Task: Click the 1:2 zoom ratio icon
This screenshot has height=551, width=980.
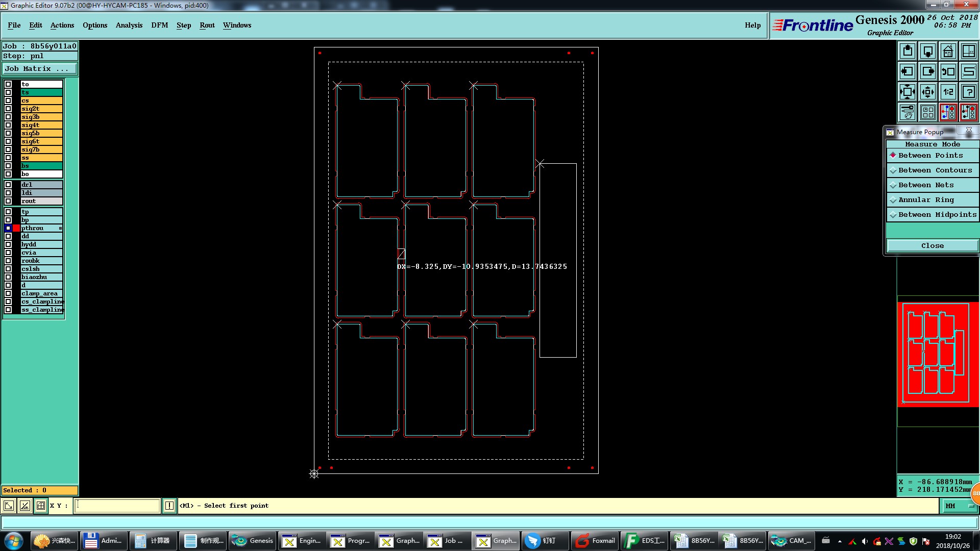Action: point(948,92)
